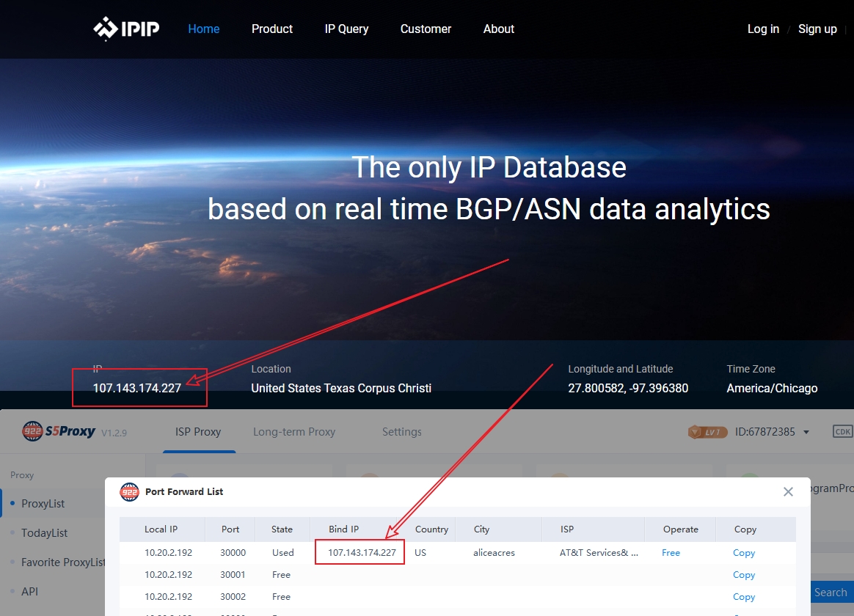Switch to the Settings tab
The image size is (854, 616).
[x=402, y=432]
